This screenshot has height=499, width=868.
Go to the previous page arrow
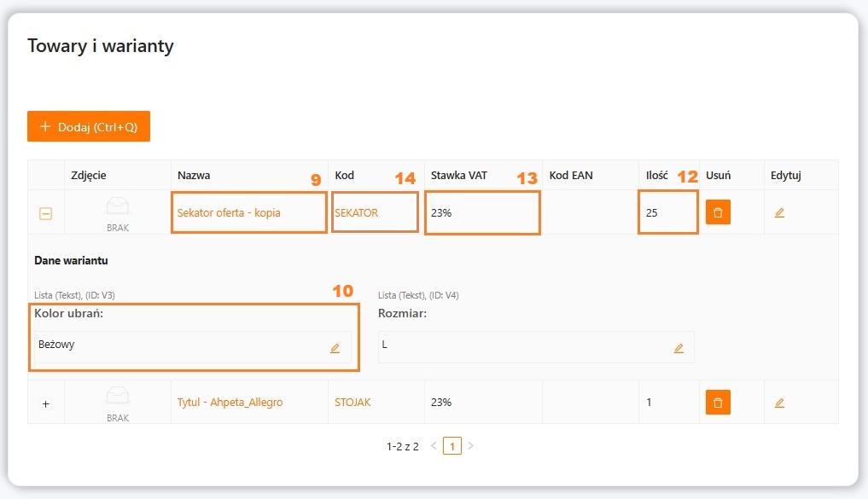pos(434,445)
